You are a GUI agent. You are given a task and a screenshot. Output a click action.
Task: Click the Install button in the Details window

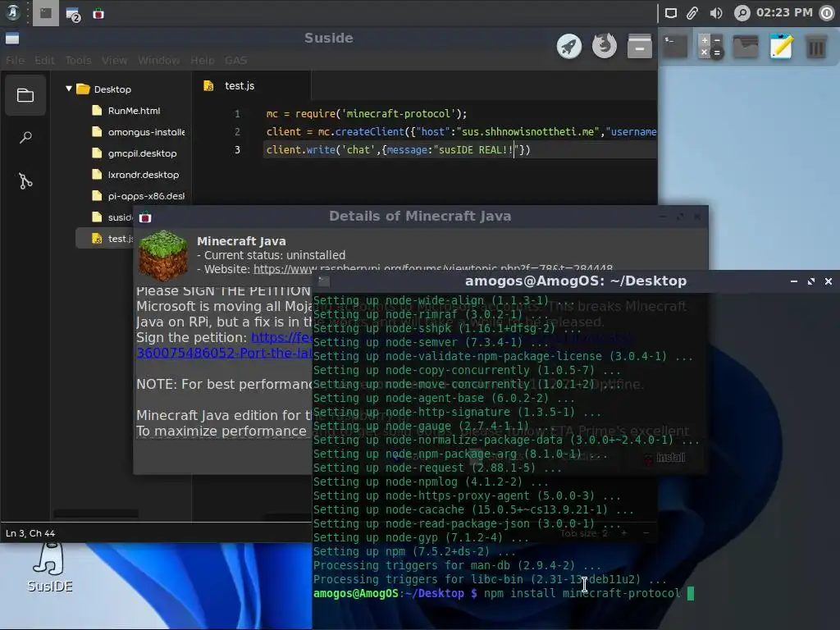click(664, 458)
